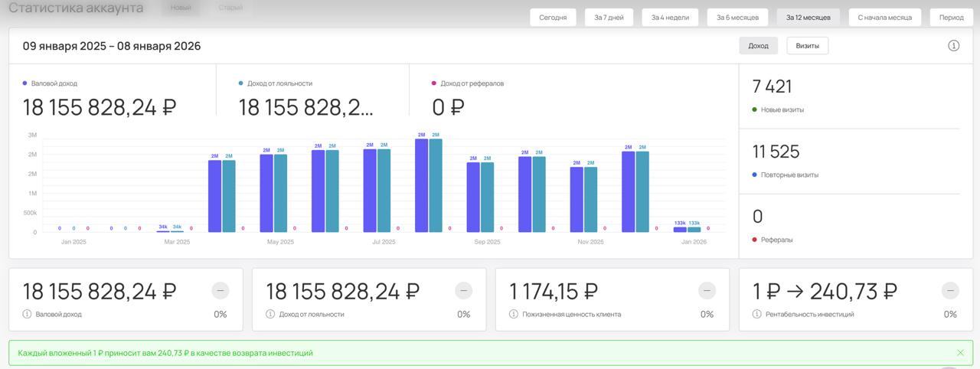Click the minus circle in Валовой доход card

[x=220, y=291]
